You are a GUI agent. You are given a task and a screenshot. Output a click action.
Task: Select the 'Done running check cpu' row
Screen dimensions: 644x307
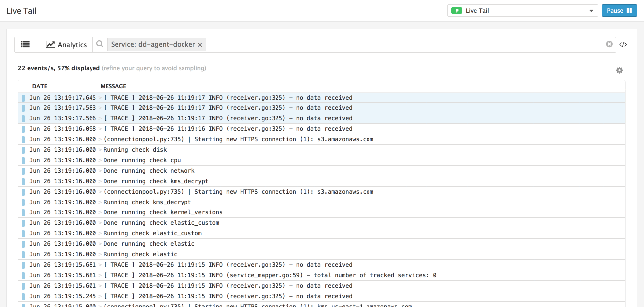tap(322, 160)
